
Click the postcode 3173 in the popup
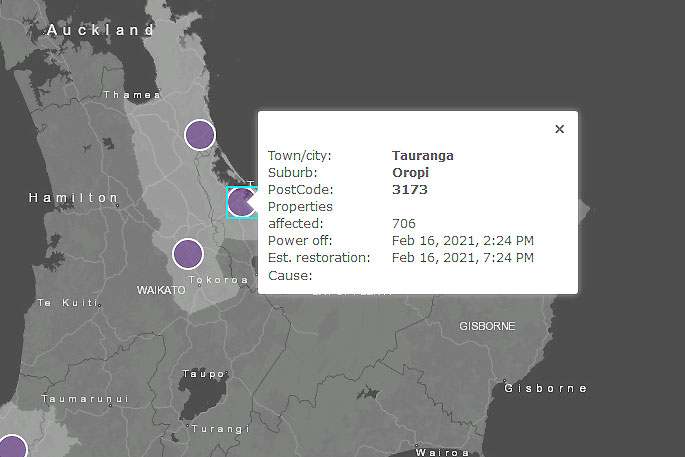tap(408, 189)
